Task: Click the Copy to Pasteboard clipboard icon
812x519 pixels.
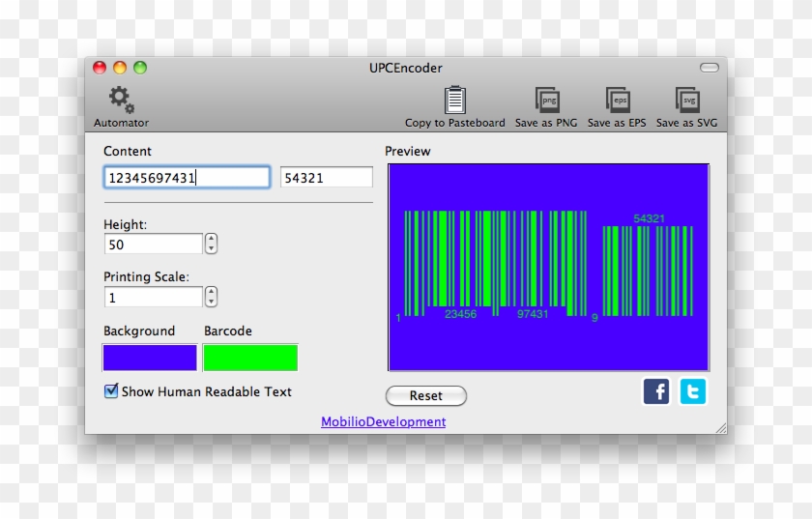Action: [455, 100]
